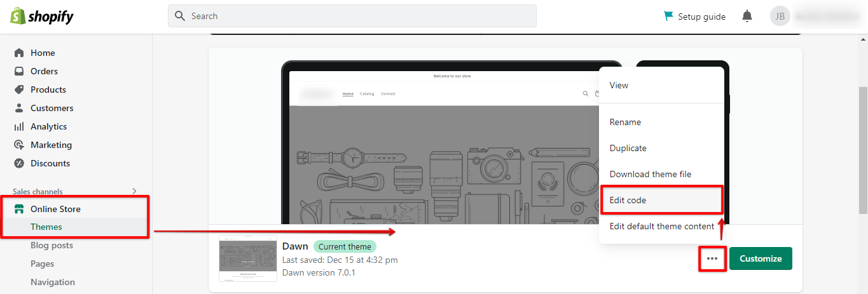Screen dimensions: 868x294
Task: Click Contact link in theme preview
Action: (388, 94)
